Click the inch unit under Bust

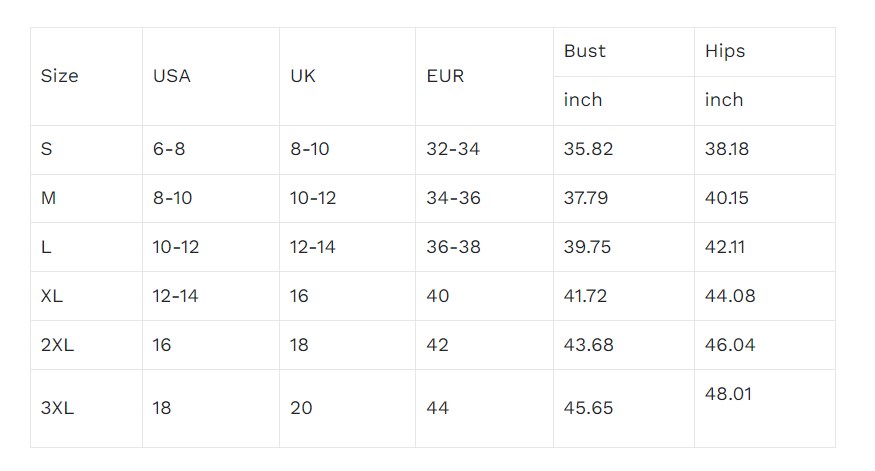point(583,100)
